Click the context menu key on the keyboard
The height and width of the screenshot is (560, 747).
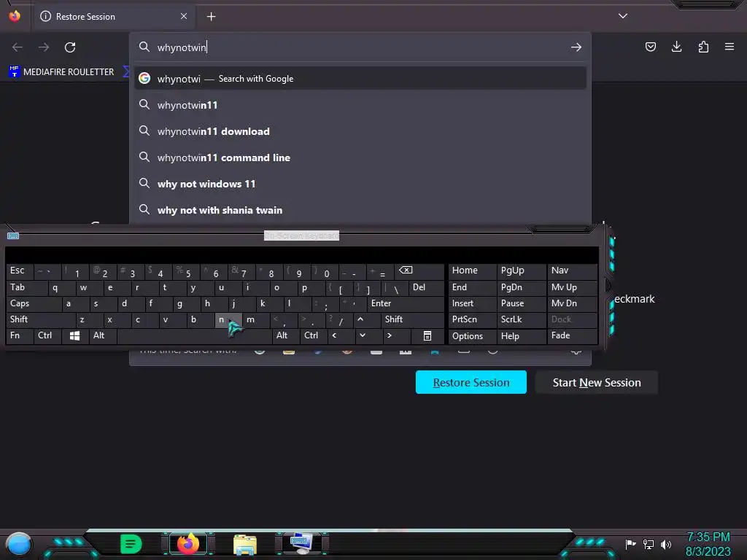click(x=427, y=335)
